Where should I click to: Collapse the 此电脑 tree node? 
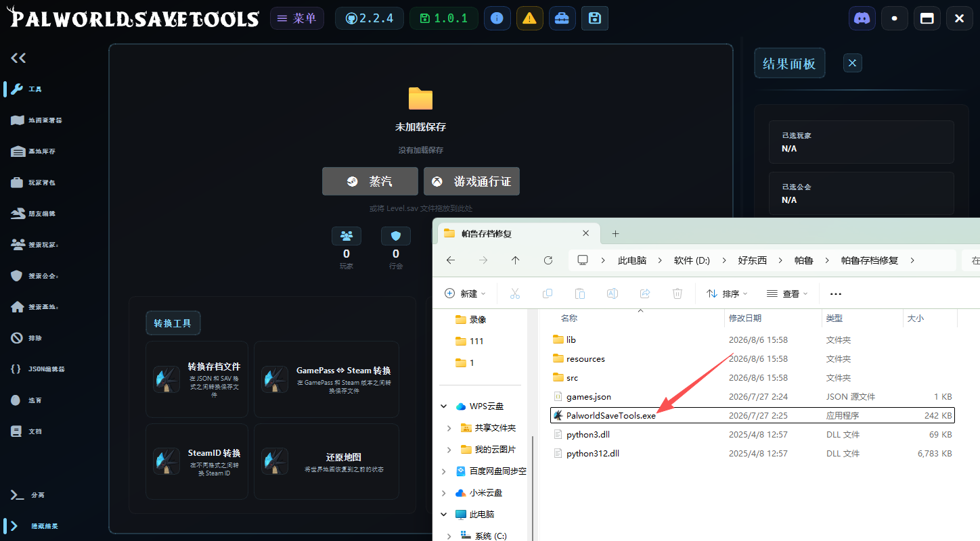point(444,515)
